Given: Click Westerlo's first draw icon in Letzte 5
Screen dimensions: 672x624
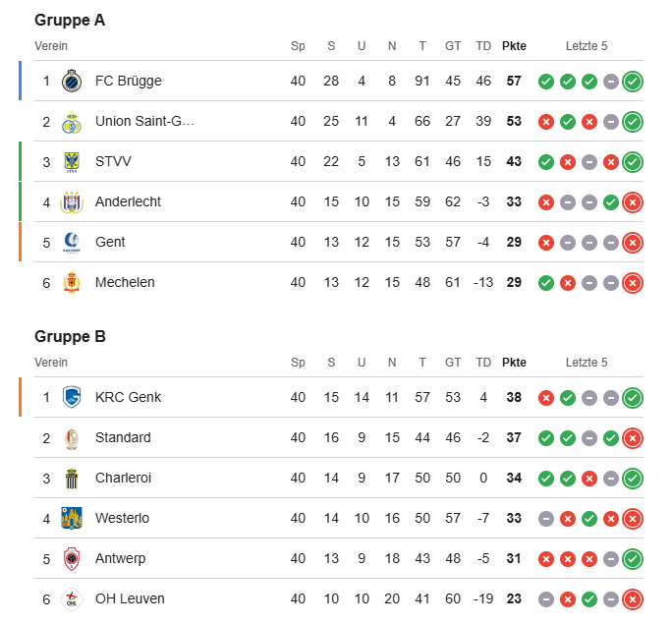Looking at the screenshot, I should 546,519.
